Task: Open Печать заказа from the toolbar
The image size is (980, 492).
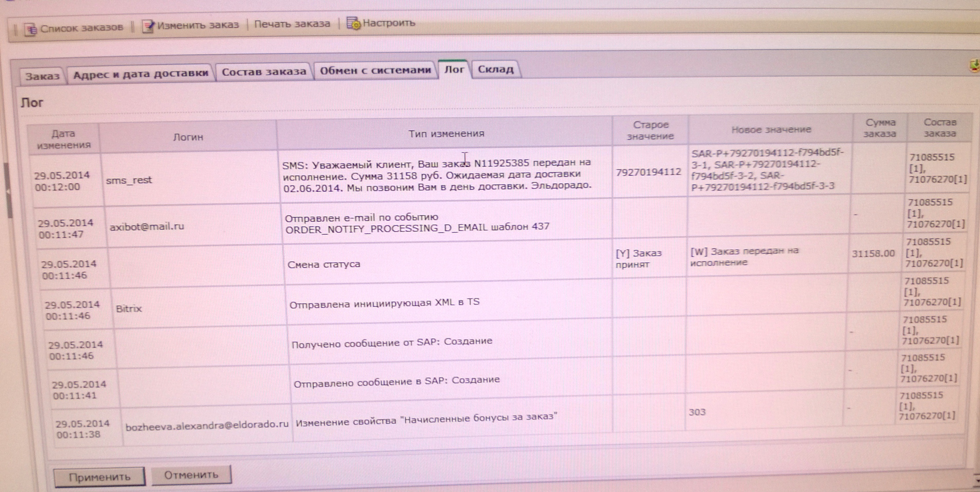Action: (x=292, y=24)
